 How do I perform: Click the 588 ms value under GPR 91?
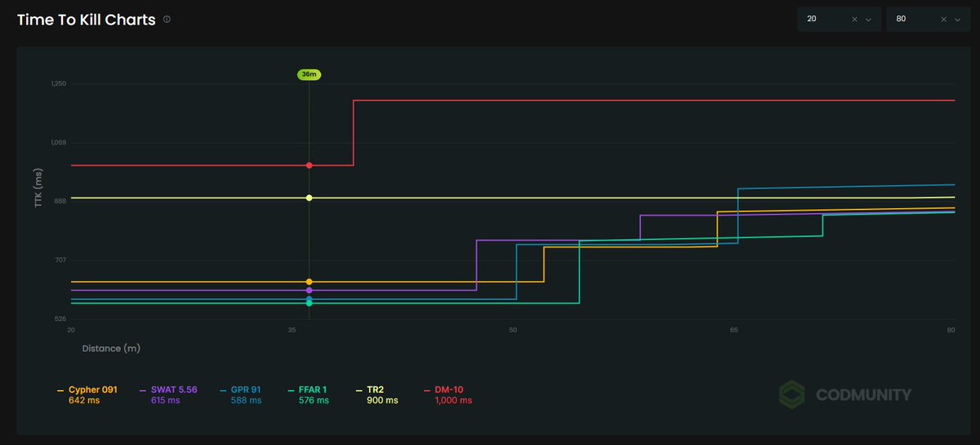247,401
